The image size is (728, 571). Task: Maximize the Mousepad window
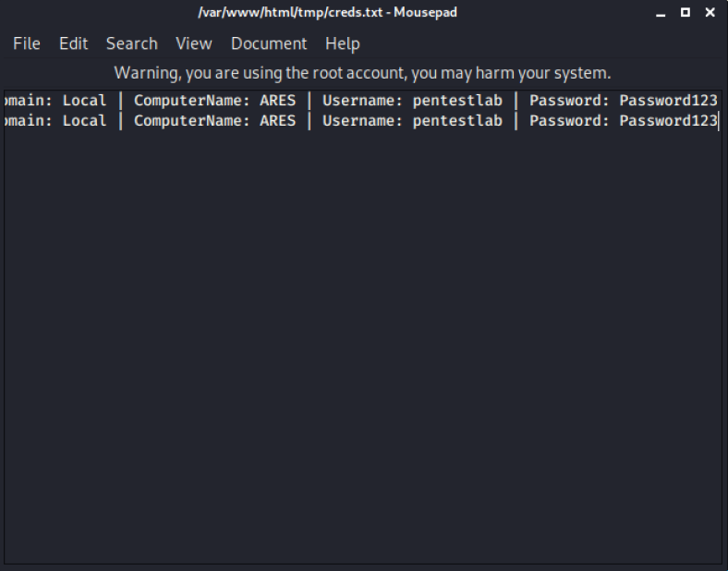pos(686,13)
